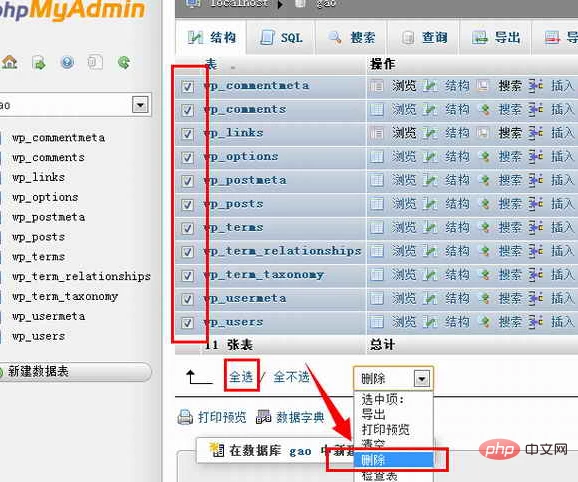Viewport: 578px width, 482px height.
Task: Open wp_term_relationships in sidebar table list
Action: 81,276
